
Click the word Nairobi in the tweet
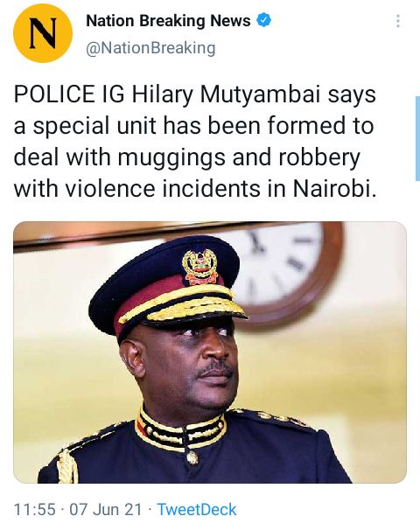[x=333, y=188]
